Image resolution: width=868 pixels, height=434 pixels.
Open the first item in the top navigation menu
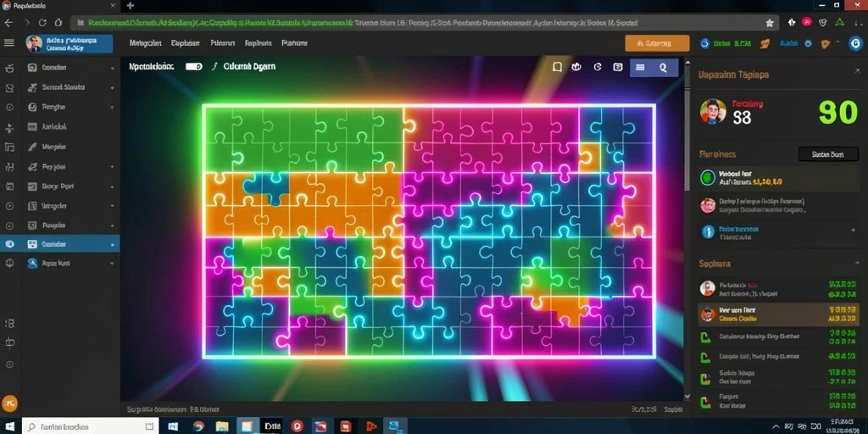point(145,43)
